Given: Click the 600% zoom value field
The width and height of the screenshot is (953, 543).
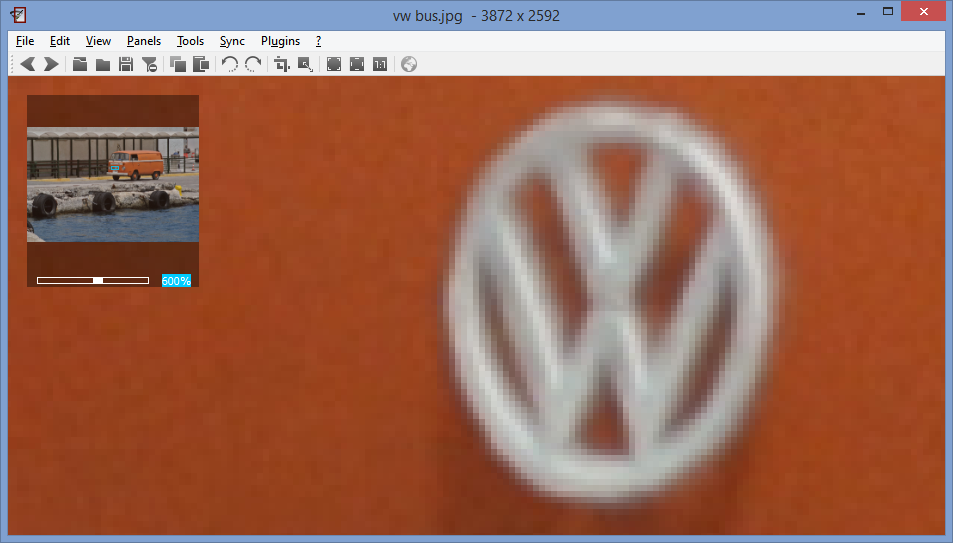Looking at the screenshot, I should 176,280.
